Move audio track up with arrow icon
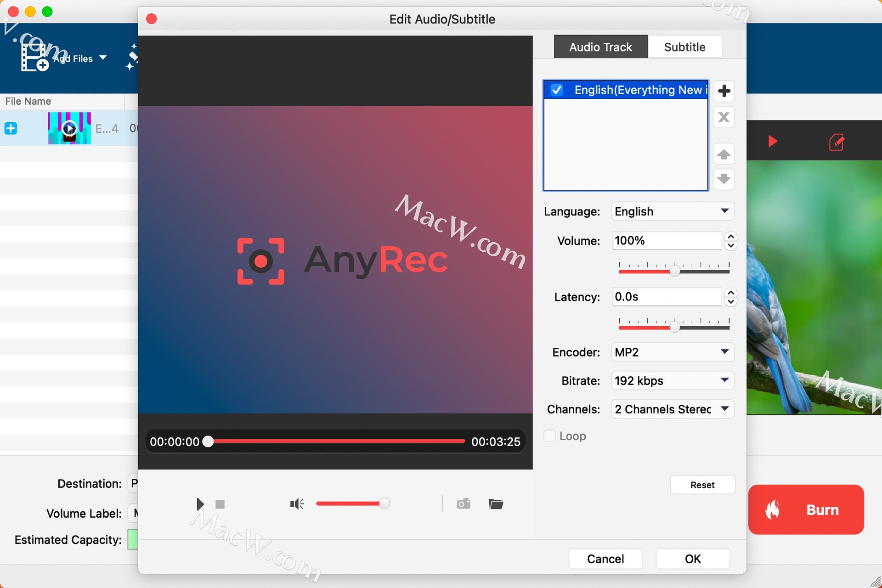 pos(724,154)
